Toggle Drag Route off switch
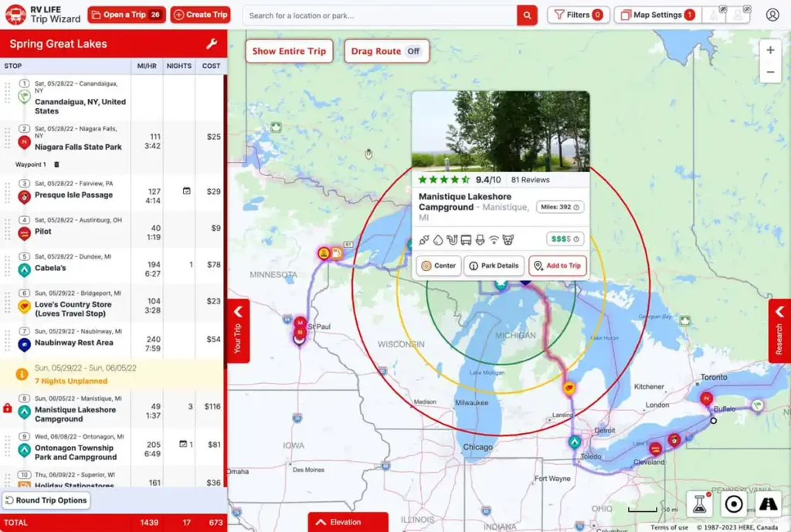This screenshot has width=791, height=532. 414,51
